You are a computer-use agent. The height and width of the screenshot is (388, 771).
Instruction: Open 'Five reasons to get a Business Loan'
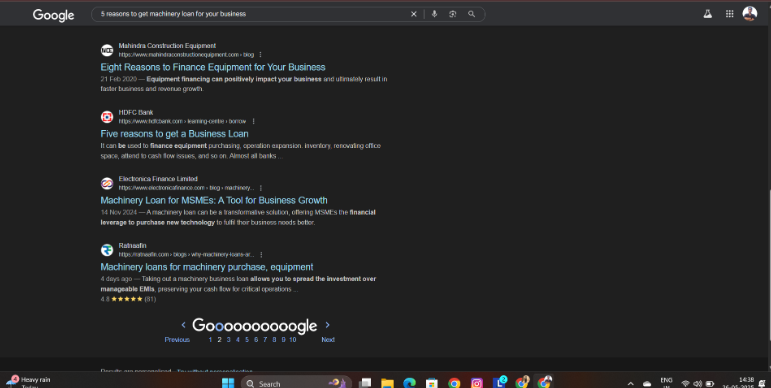[175, 134]
